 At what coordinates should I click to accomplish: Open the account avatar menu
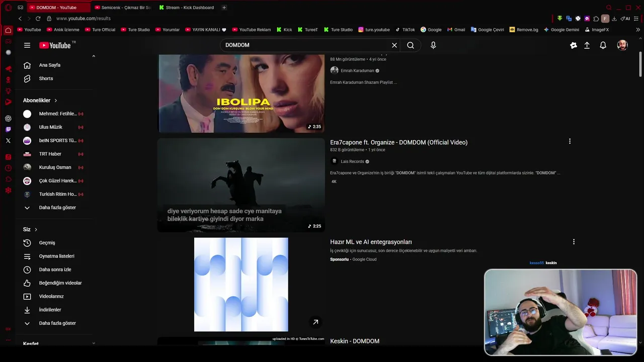(x=622, y=45)
